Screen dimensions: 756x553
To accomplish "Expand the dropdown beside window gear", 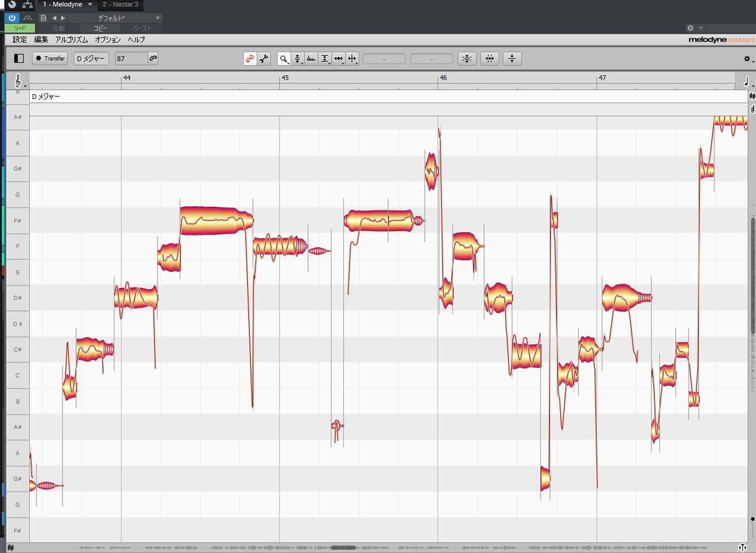I will (x=701, y=28).
